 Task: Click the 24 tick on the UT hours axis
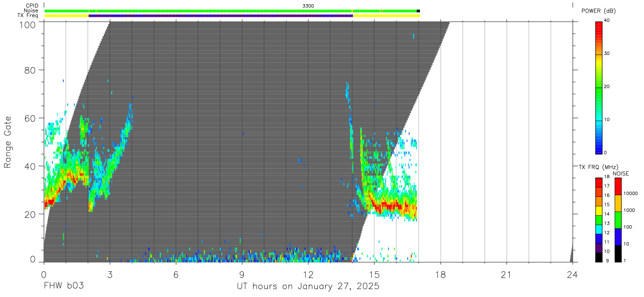click(573, 274)
